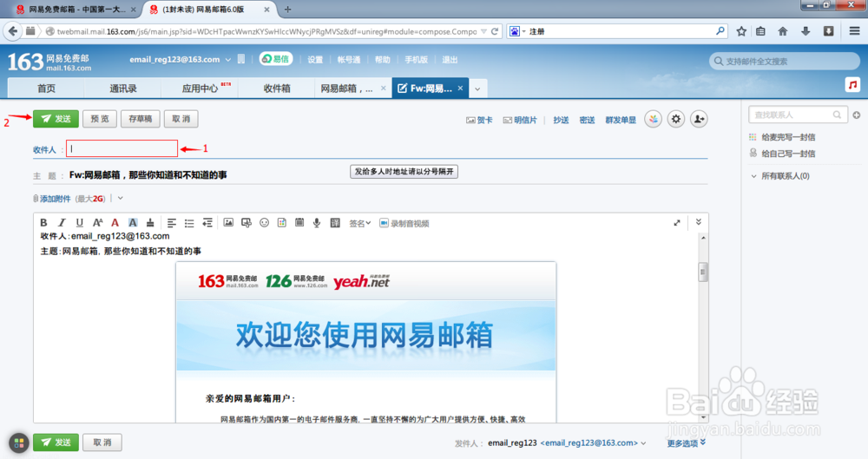868x459 pixels.
Task: Insert an image into the message
Action: pos(228,223)
